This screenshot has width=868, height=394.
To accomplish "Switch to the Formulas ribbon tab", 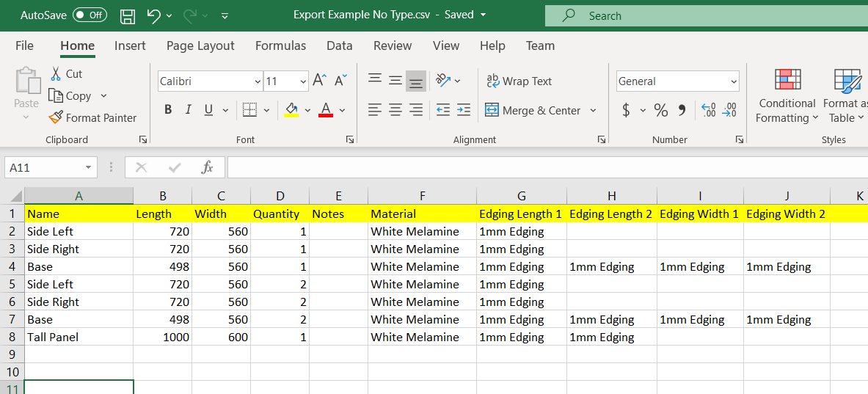I will click(280, 45).
